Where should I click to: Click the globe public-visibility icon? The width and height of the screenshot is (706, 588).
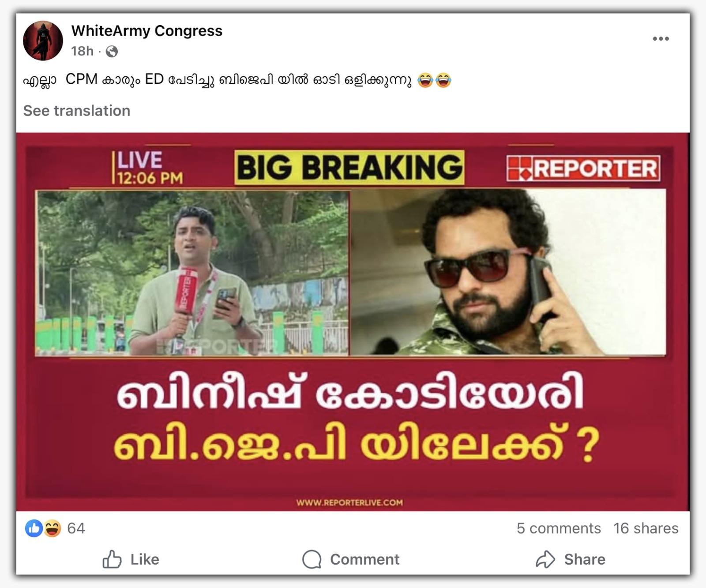(x=112, y=52)
